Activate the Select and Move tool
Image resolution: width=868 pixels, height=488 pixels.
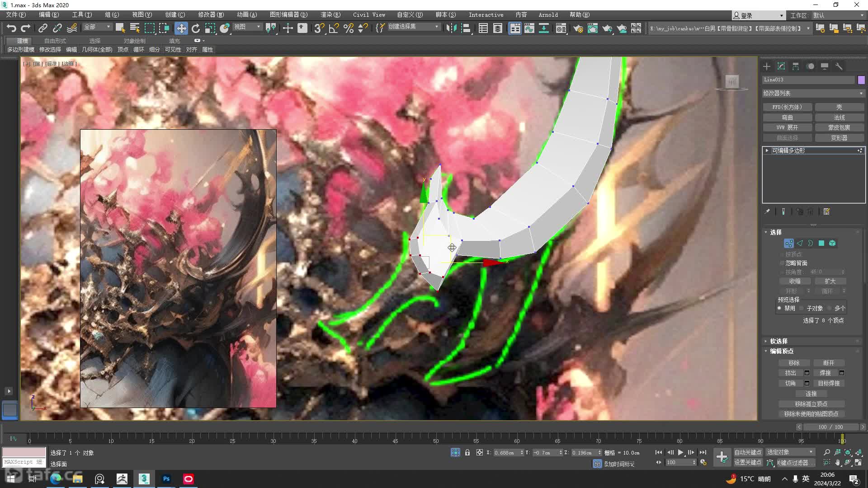click(x=181, y=28)
